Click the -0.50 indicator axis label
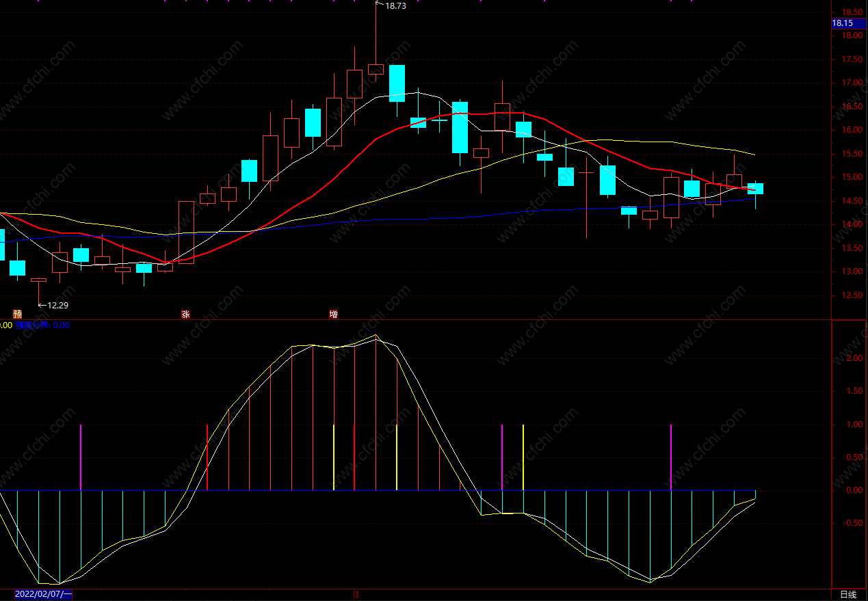The image size is (868, 601). click(854, 523)
